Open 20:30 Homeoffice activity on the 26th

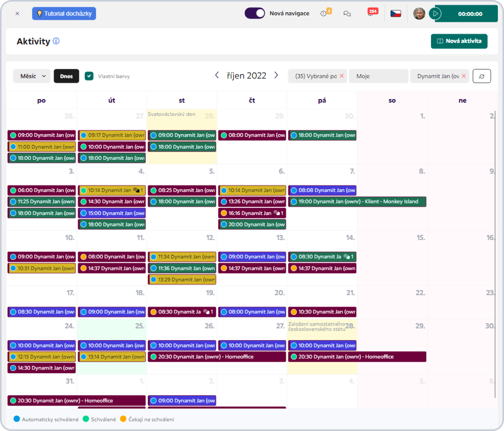217,357
